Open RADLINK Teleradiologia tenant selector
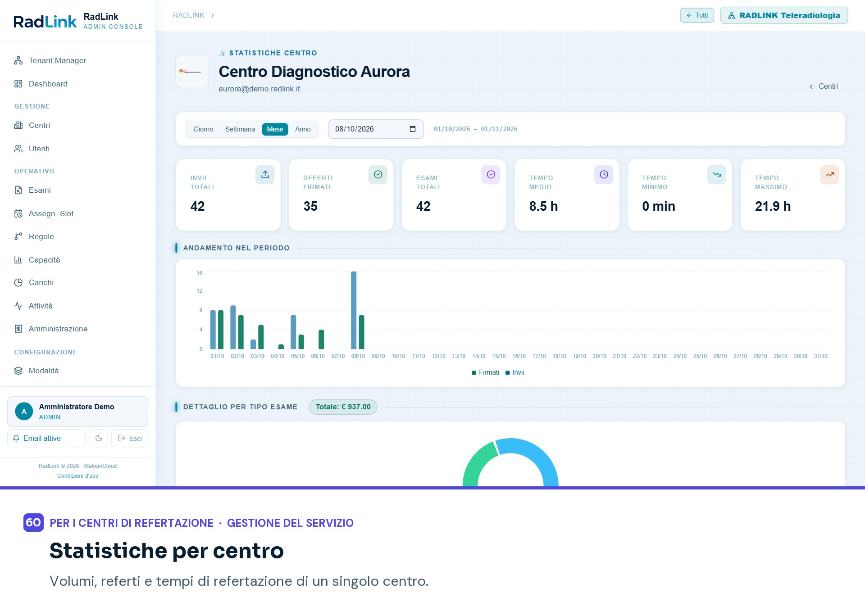Image resolution: width=865 pixels, height=616 pixels. click(x=784, y=15)
